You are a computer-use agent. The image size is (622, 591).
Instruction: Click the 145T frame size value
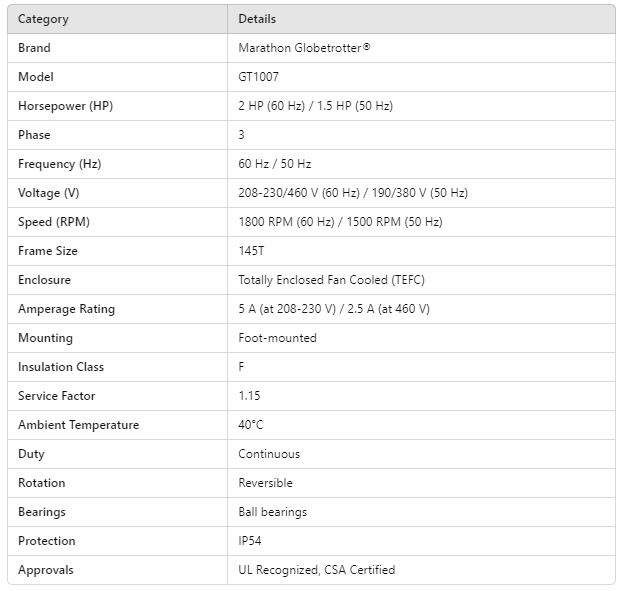[x=254, y=251]
